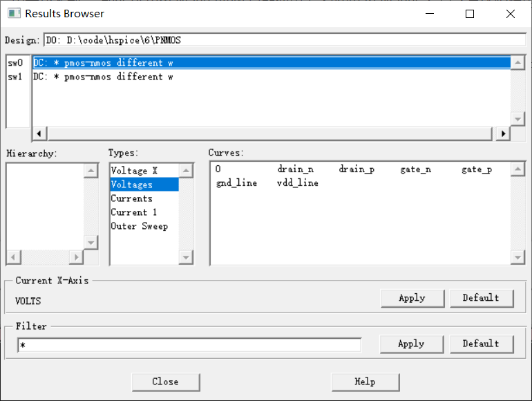The image size is (532, 401).
Task: Select the gate_p curve
Action: pyautogui.click(x=477, y=169)
